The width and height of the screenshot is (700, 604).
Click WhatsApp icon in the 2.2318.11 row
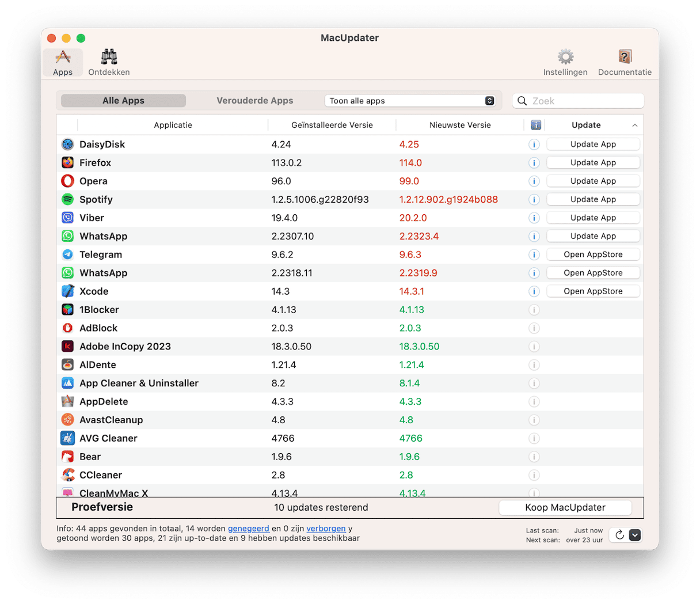(67, 273)
